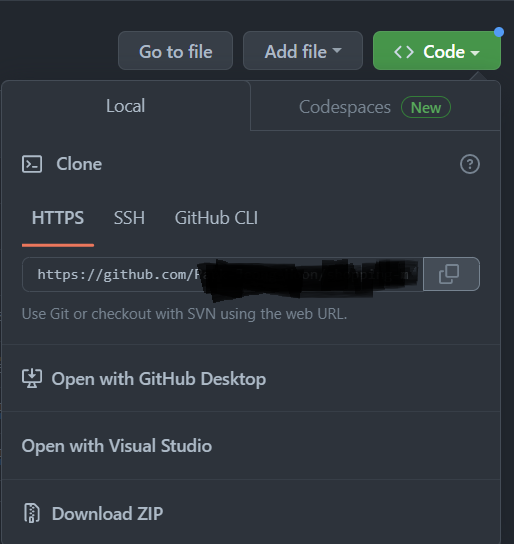Viewport: 514px width, 544px height.
Task: Open the Go to file search
Action: click(175, 51)
